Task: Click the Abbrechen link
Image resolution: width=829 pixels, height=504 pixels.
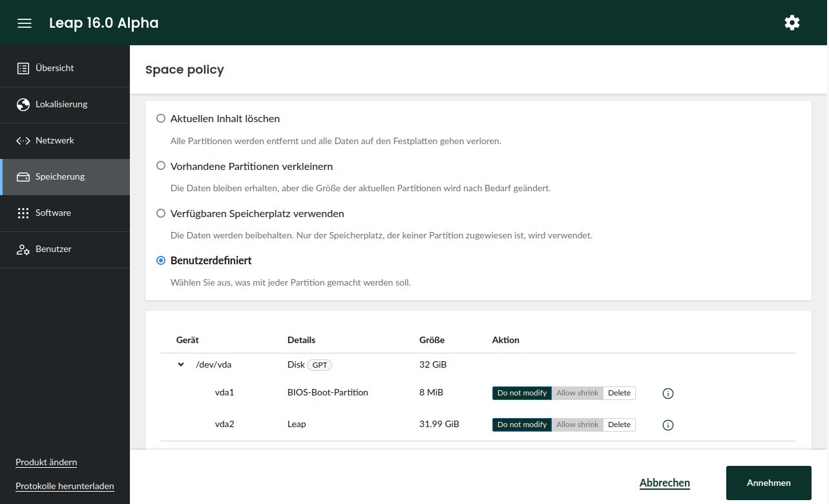Action: click(664, 483)
